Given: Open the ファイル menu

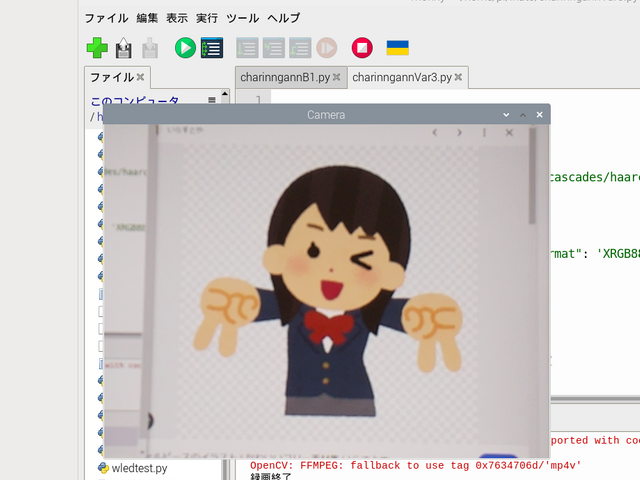Looking at the screenshot, I should [107, 18].
